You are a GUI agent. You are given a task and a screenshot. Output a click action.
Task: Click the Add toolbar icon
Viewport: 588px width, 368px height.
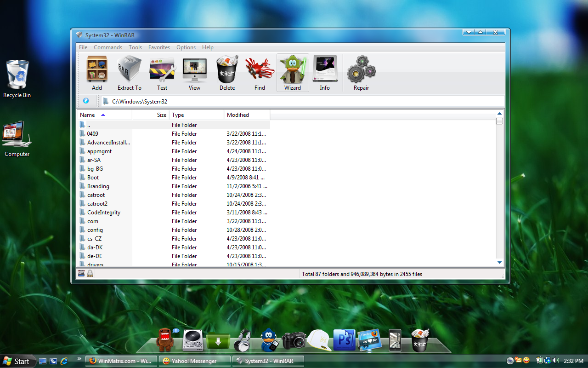coord(97,73)
